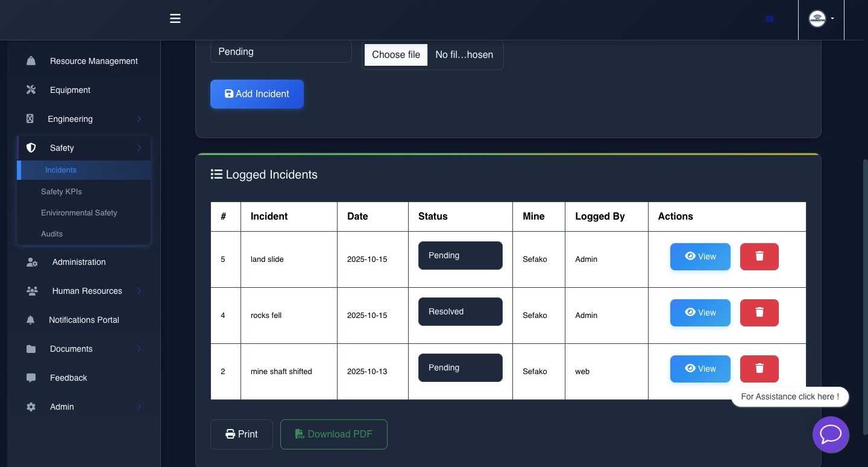Open the user profile avatar dropdown

820,19
